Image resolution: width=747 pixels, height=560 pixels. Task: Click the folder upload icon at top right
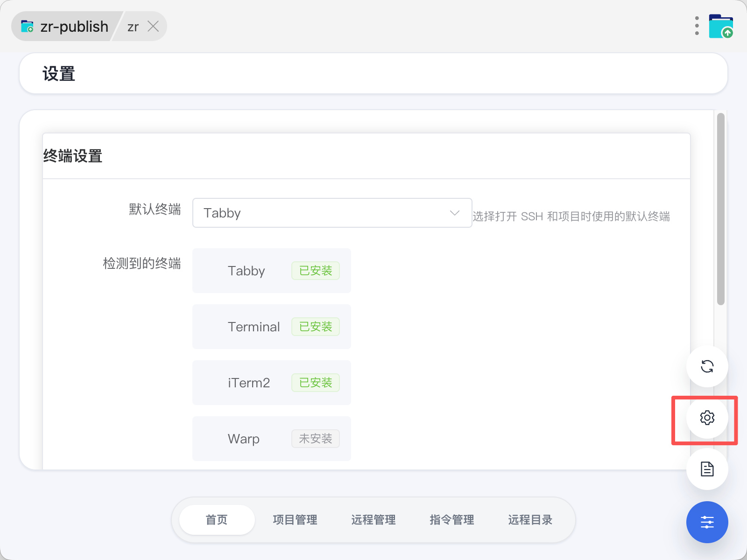click(721, 26)
